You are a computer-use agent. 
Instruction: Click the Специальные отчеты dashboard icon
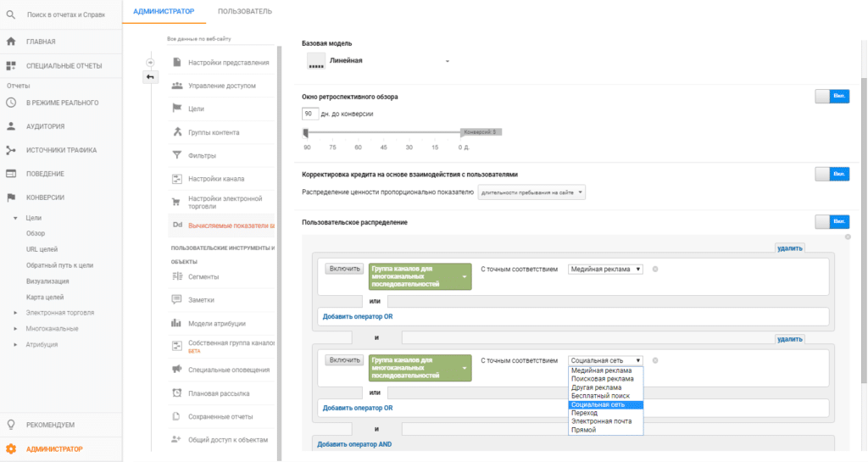[x=11, y=66]
